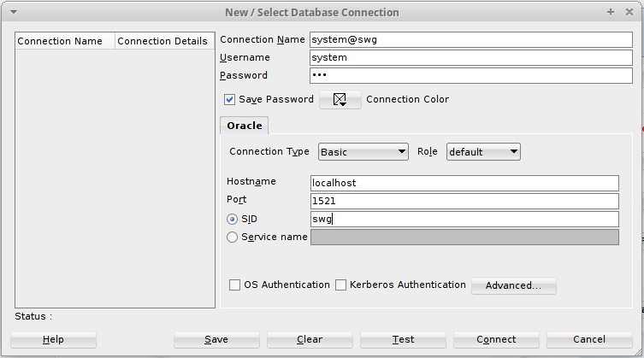
Task: Select the SID radio button
Action: click(x=232, y=220)
